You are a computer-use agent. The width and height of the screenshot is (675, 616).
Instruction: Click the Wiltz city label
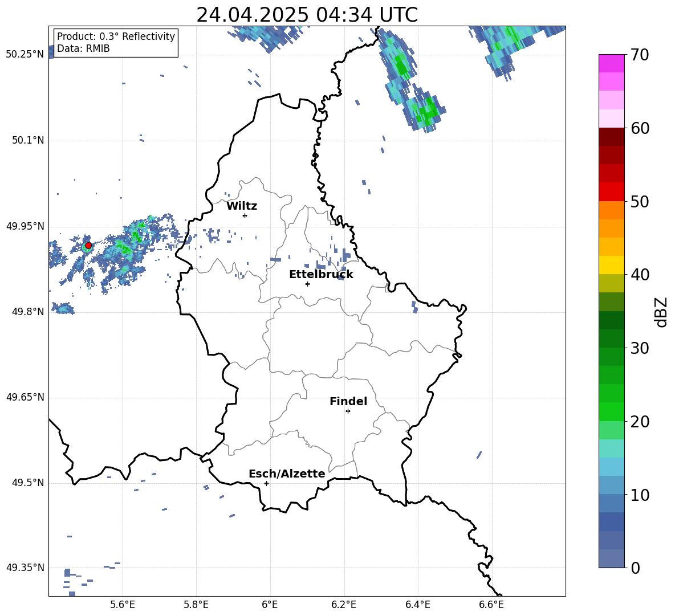click(x=242, y=206)
